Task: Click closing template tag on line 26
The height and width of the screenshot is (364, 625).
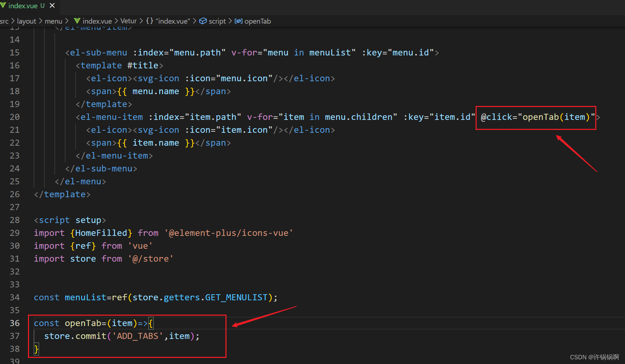Action: [x=62, y=194]
